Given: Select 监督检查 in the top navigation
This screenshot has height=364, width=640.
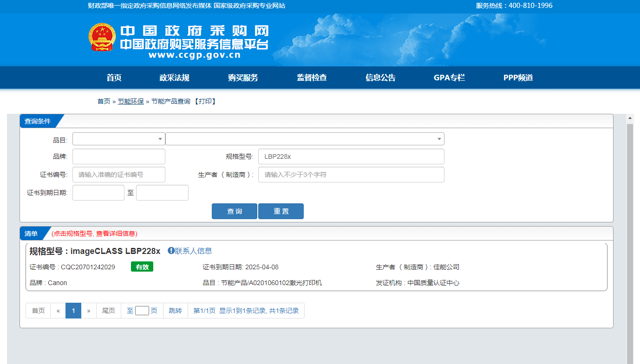Looking at the screenshot, I should click(312, 78).
